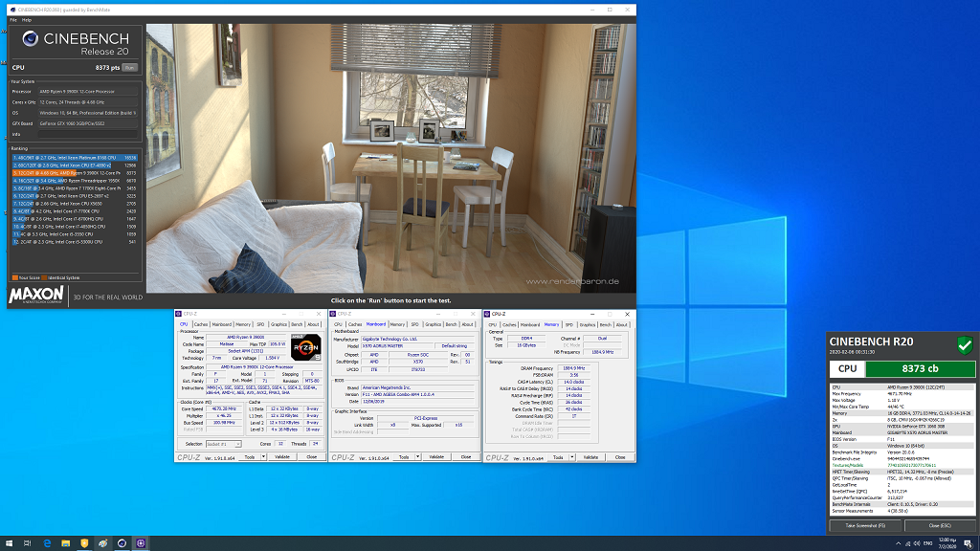Screen dimensions: 980x551
Task: Open File Explorer from the taskbar
Action: [66, 543]
